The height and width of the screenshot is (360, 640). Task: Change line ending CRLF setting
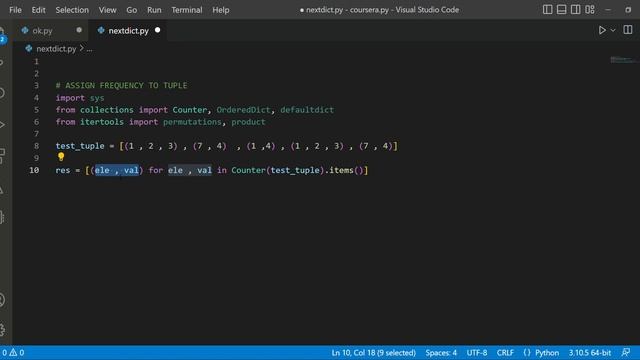(505, 353)
